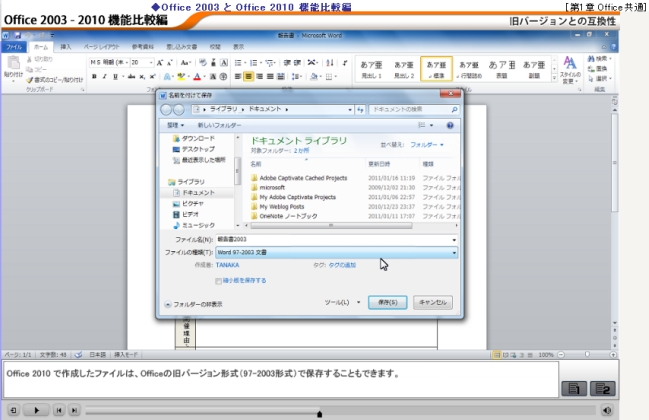Viewport: 649px width, 420px height.
Task: Select the Adobe Captivate Cached Projects folder
Action: point(303,178)
